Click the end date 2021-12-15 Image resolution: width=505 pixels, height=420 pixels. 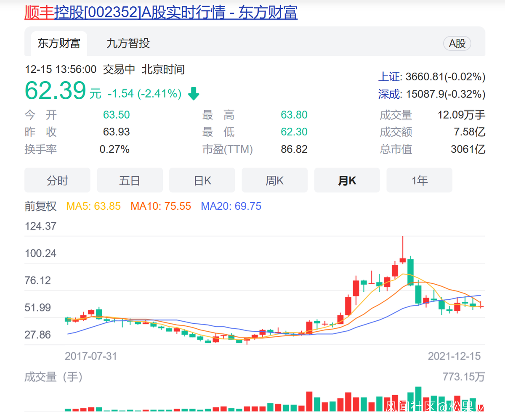click(454, 357)
